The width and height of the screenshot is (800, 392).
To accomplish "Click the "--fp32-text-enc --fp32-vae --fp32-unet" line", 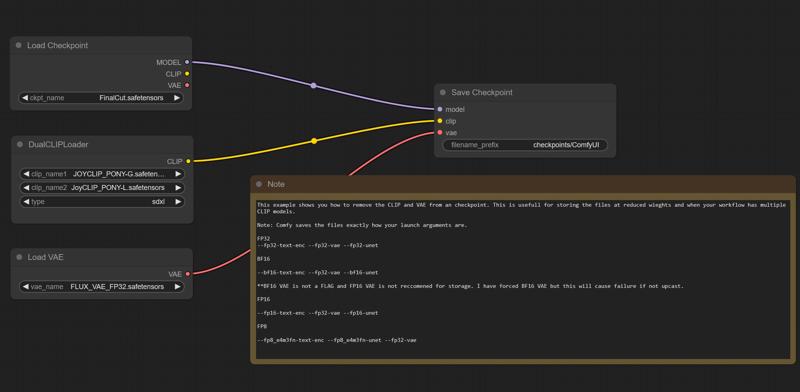I will click(318, 246).
